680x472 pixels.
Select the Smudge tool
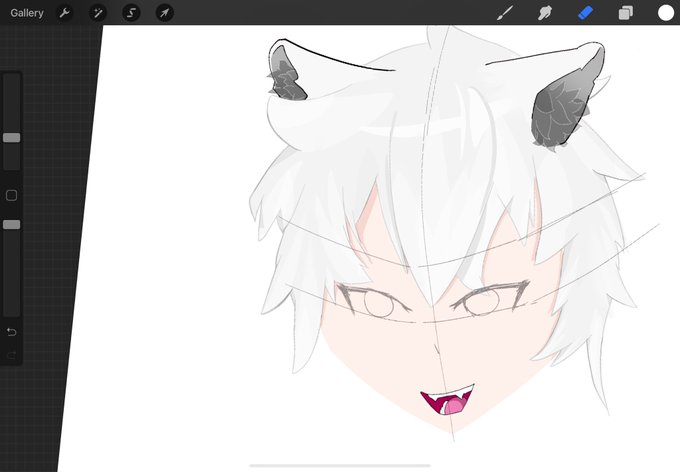click(x=545, y=13)
